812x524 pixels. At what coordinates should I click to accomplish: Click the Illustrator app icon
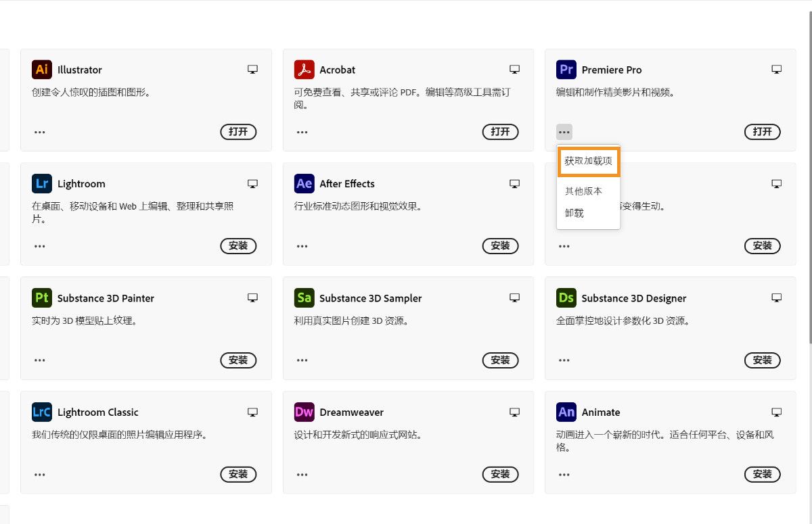coord(41,70)
